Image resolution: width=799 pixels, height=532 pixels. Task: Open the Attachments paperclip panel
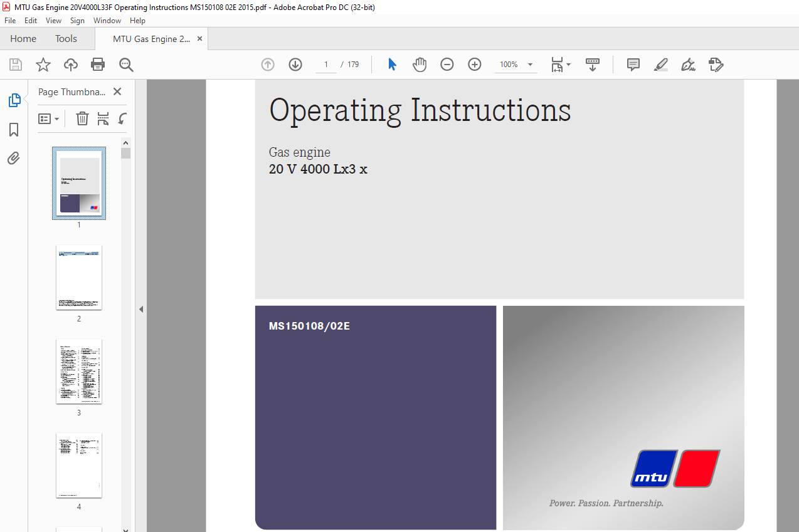pos(14,158)
